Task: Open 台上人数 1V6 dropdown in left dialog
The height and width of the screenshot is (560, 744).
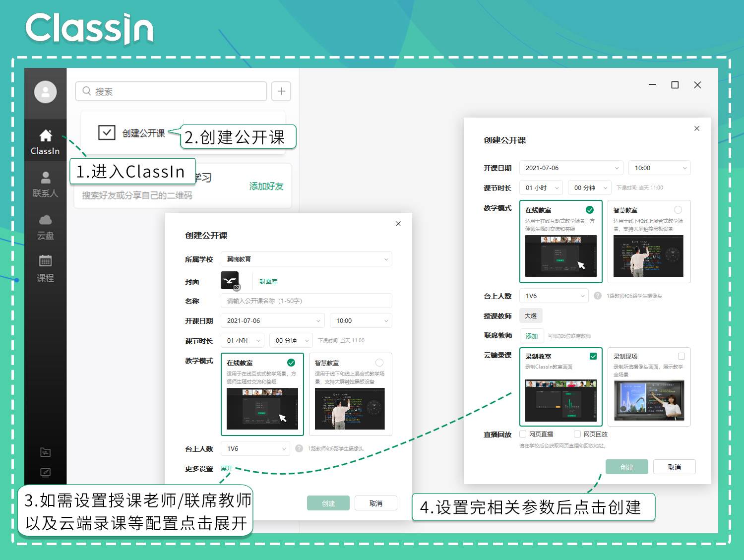Action: pos(255,448)
